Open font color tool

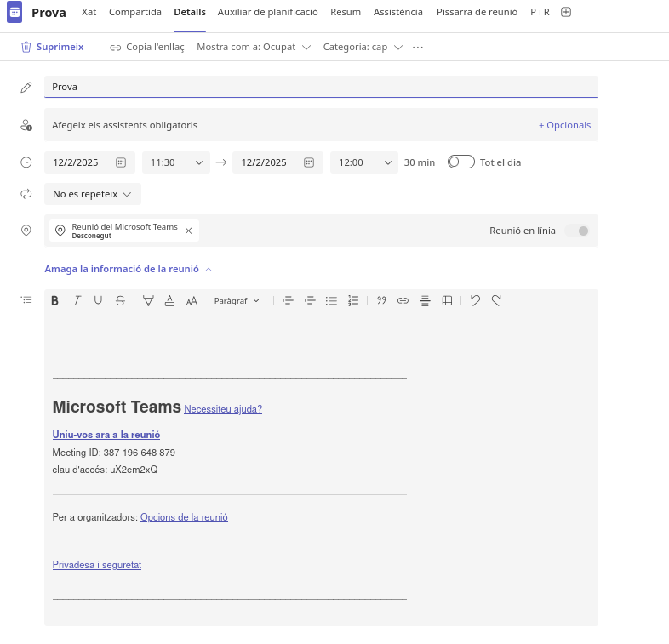tap(170, 301)
